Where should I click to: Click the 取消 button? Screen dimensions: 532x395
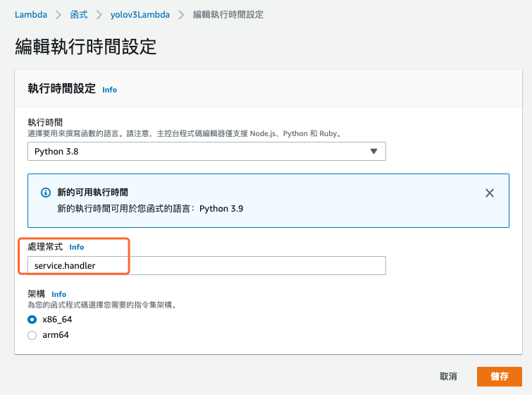coord(448,376)
